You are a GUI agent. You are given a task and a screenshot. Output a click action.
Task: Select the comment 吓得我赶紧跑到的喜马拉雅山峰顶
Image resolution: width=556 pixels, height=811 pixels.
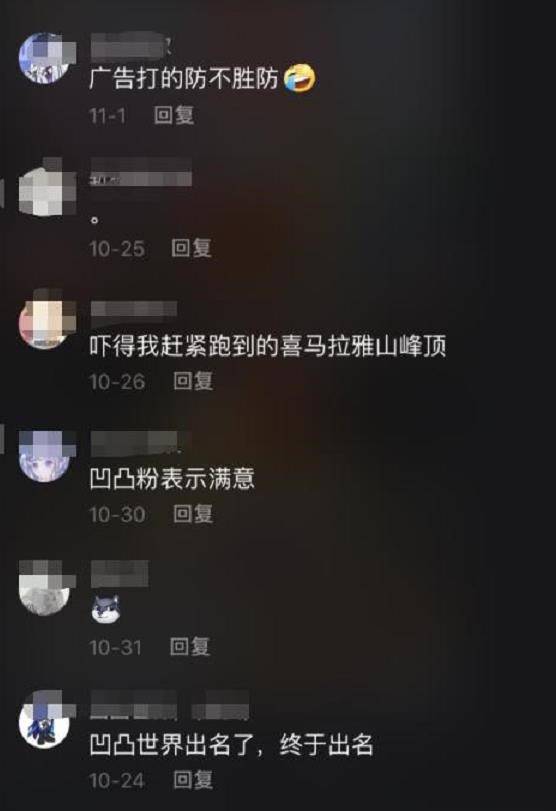tap(267, 346)
